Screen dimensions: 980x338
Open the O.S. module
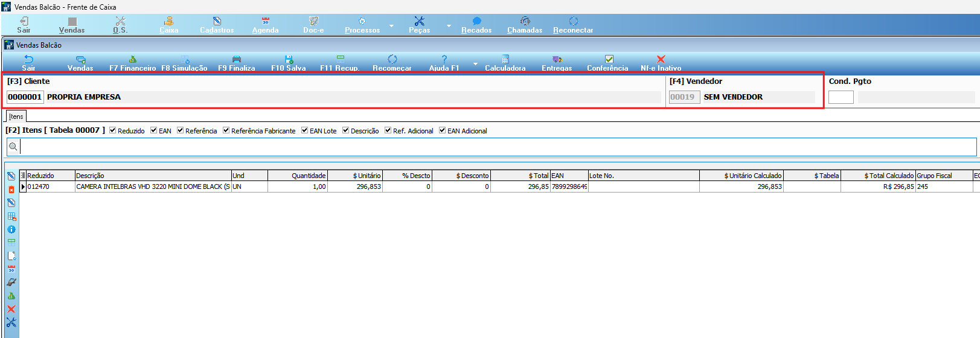click(120, 25)
